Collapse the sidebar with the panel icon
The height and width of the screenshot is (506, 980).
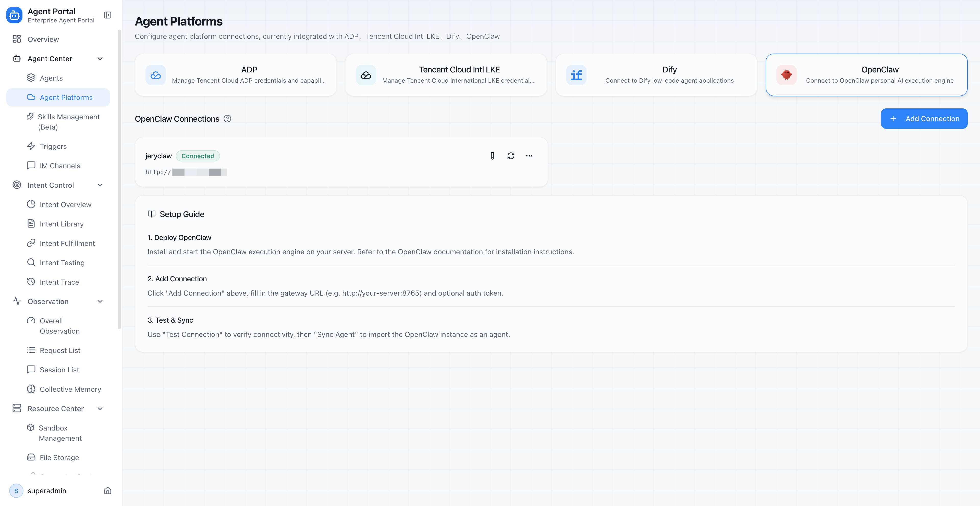pos(108,15)
